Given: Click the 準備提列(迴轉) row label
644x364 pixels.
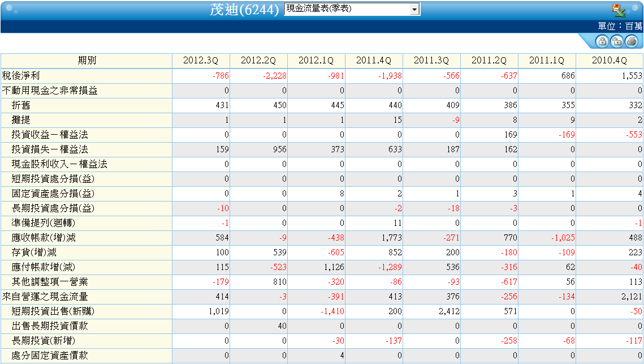Looking at the screenshot, I should 44,223.
